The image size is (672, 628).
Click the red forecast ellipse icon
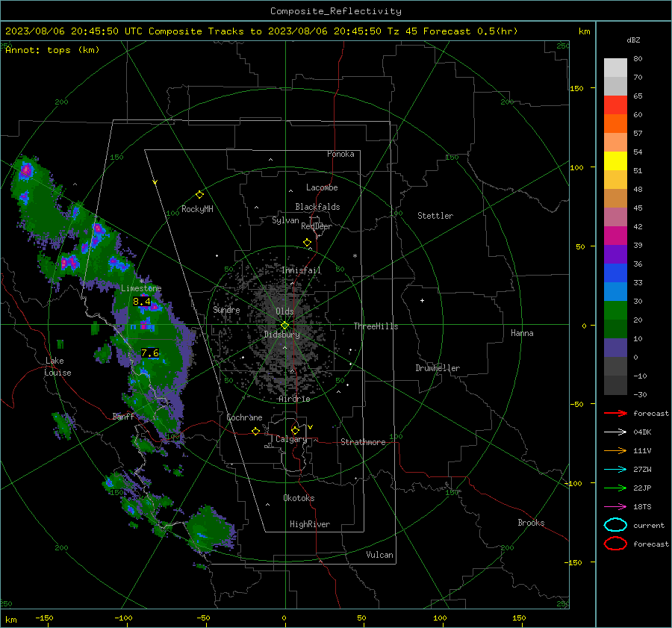pos(615,544)
